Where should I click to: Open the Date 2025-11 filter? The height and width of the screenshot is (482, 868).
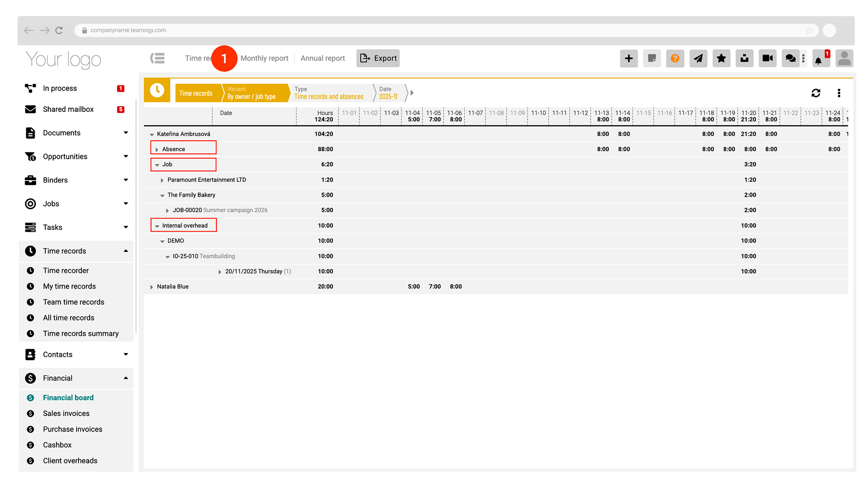[x=388, y=93]
